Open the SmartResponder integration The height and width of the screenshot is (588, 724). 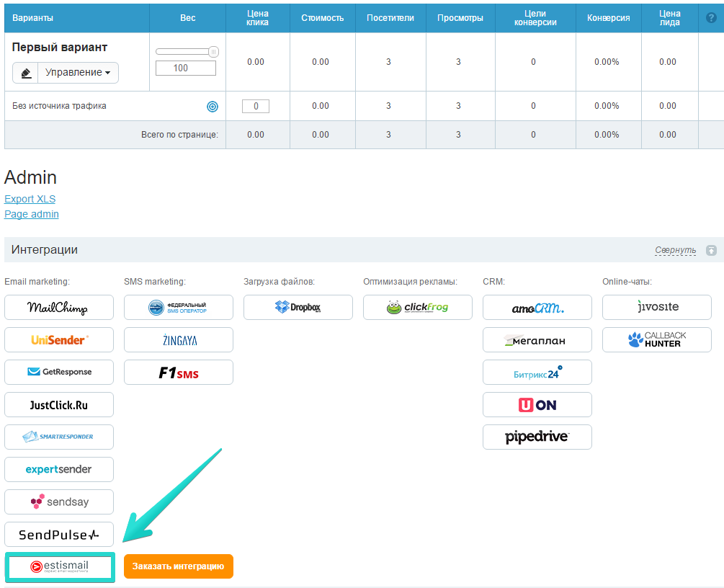(x=59, y=437)
